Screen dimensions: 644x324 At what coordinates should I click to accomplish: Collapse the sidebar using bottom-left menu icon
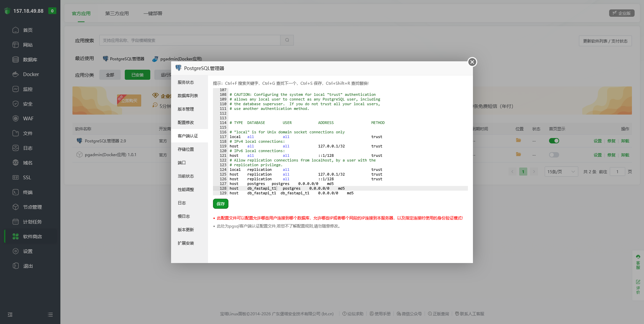(x=10, y=315)
